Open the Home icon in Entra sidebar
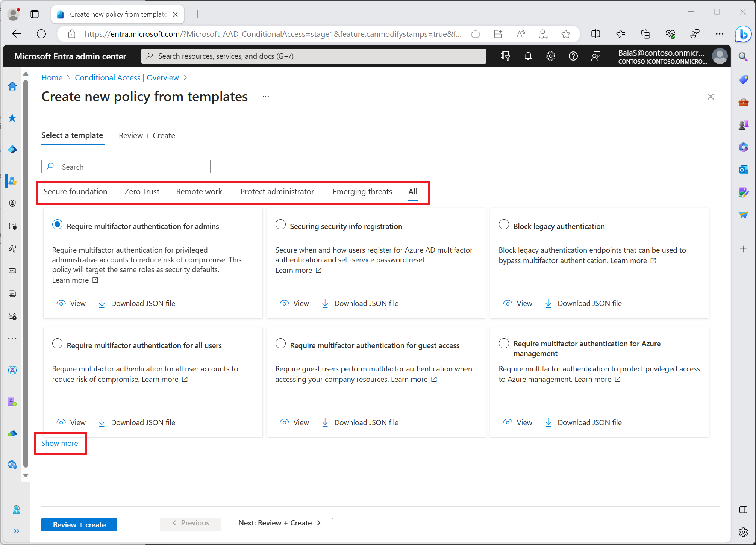 click(12, 86)
